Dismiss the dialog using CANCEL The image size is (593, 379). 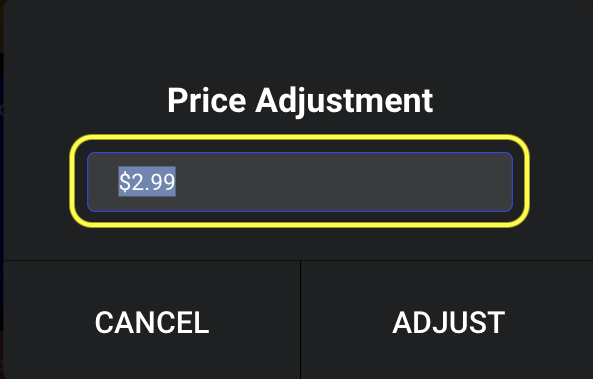pos(152,322)
